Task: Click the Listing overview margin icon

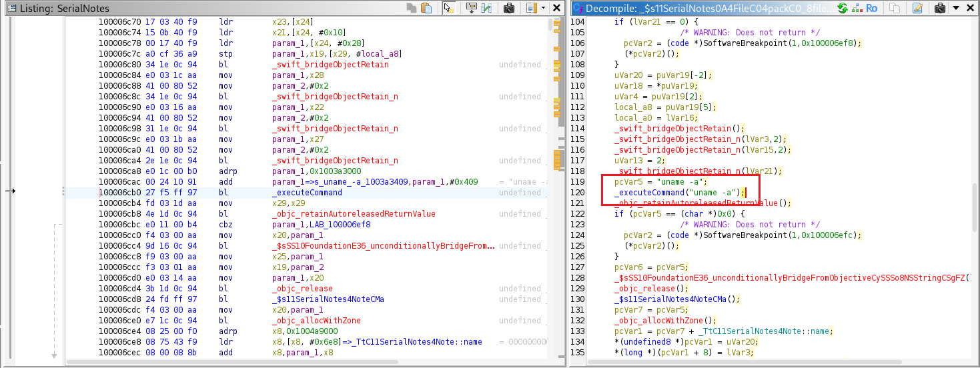Action: click(531, 8)
